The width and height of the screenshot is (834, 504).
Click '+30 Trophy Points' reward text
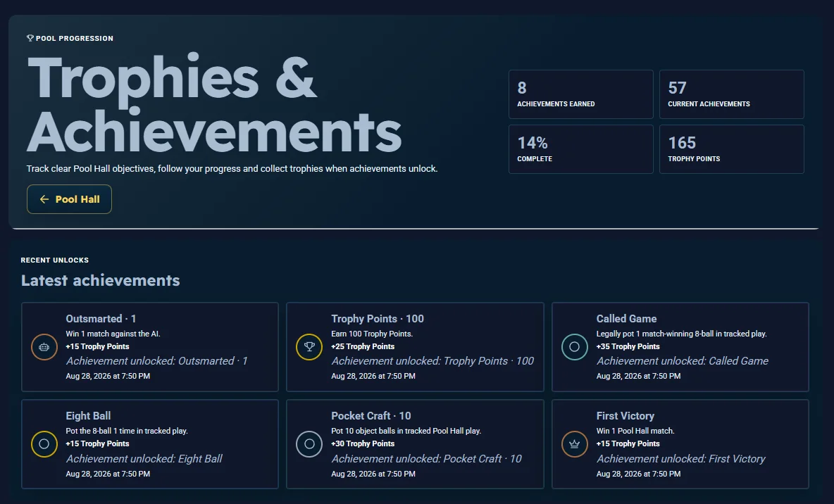click(x=363, y=444)
